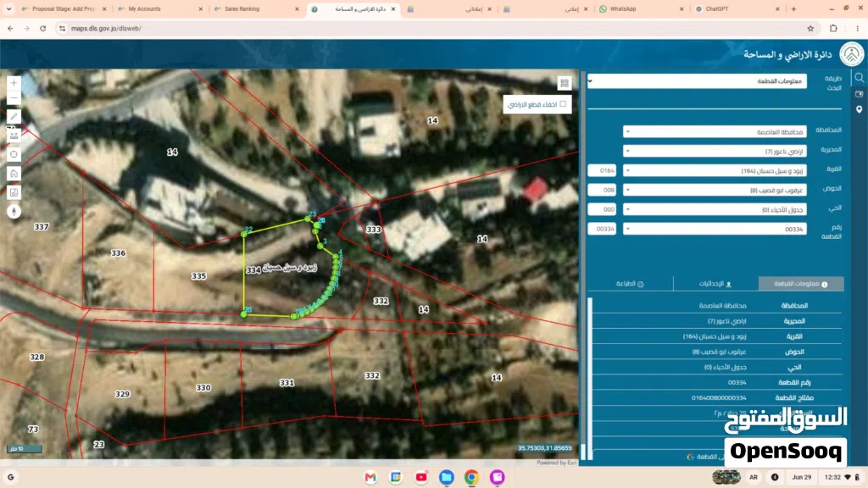Reset map orientation with compass icon
868x488 pixels.
pos(14,211)
